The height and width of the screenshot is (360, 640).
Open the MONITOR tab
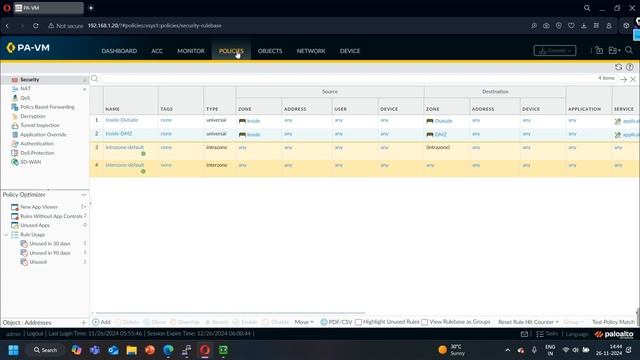pyautogui.click(x=191, y=51)
